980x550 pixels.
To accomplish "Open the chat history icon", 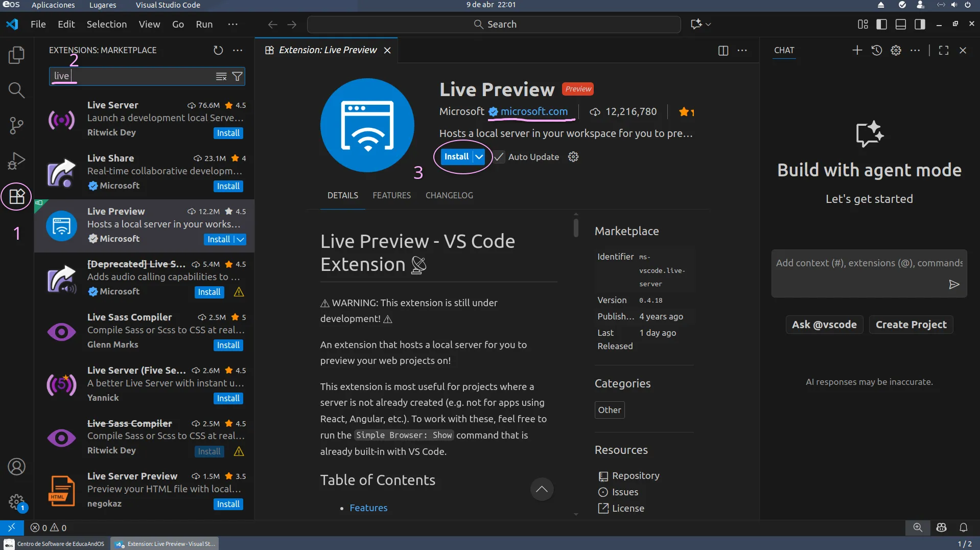I will click(877, 50).
